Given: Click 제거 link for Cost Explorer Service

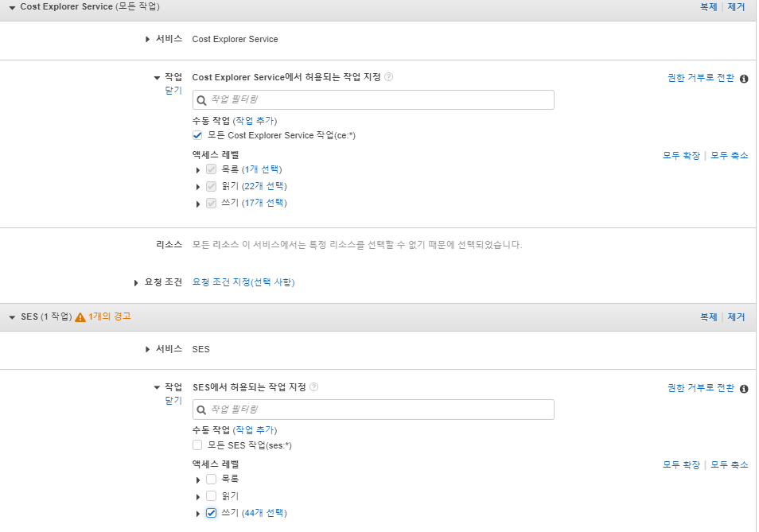Looking at the screenshot, I should click(736, 7).
